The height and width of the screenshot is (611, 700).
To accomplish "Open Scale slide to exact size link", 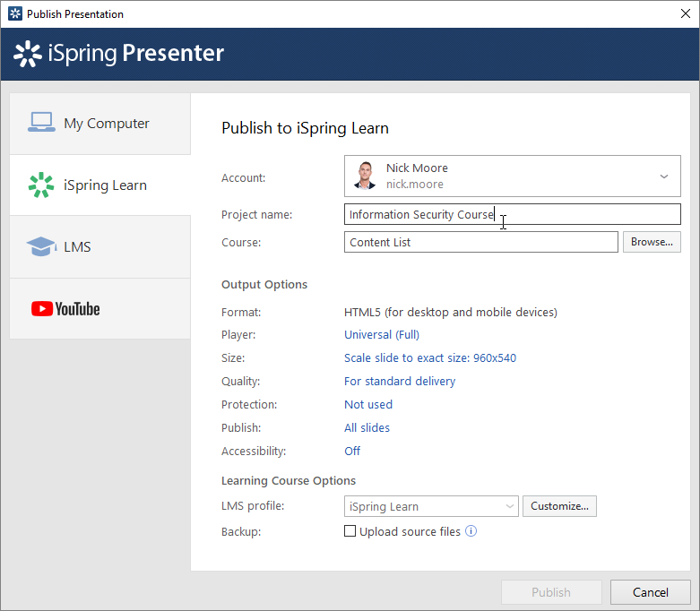I will click(x=430, y=358).
